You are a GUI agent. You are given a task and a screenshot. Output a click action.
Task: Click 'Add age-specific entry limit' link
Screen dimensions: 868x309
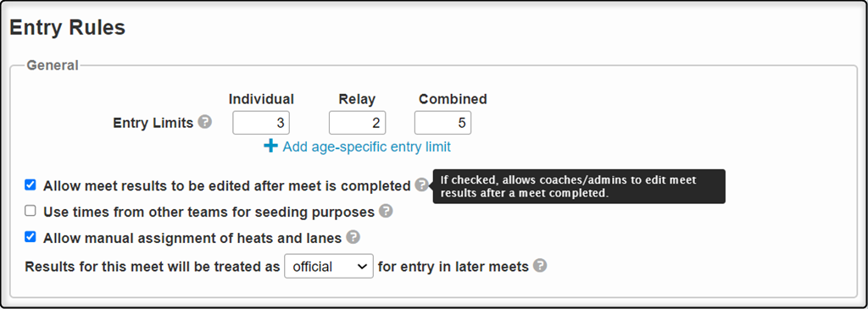tap(366, 146)
